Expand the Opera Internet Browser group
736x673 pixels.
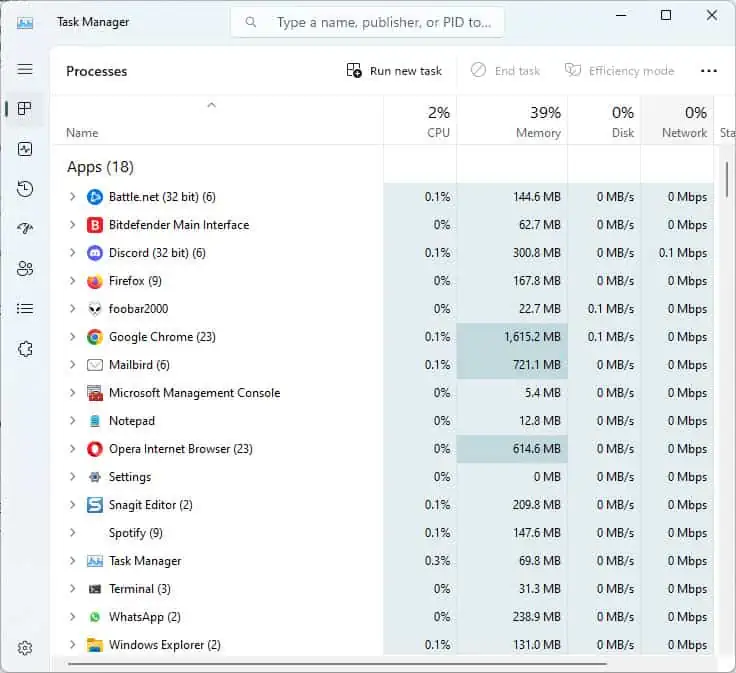coord(72,449)
